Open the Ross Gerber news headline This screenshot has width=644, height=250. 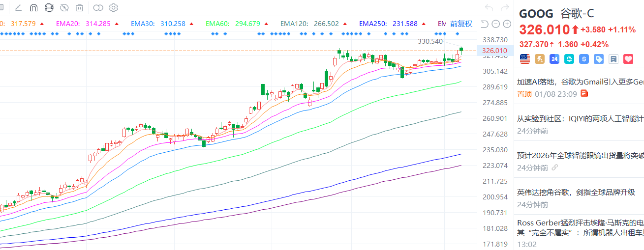coord(580,227)
